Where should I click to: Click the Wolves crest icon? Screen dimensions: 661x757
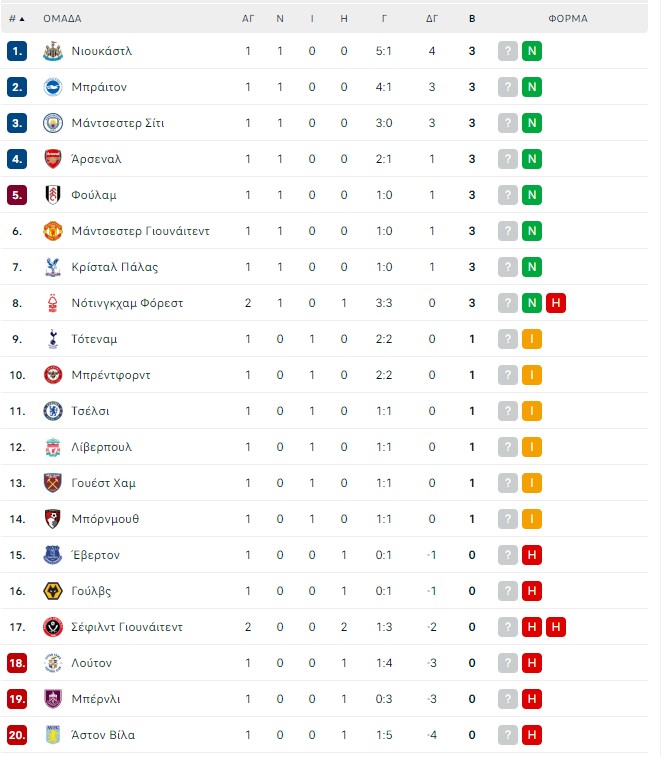tap(53, 591)
